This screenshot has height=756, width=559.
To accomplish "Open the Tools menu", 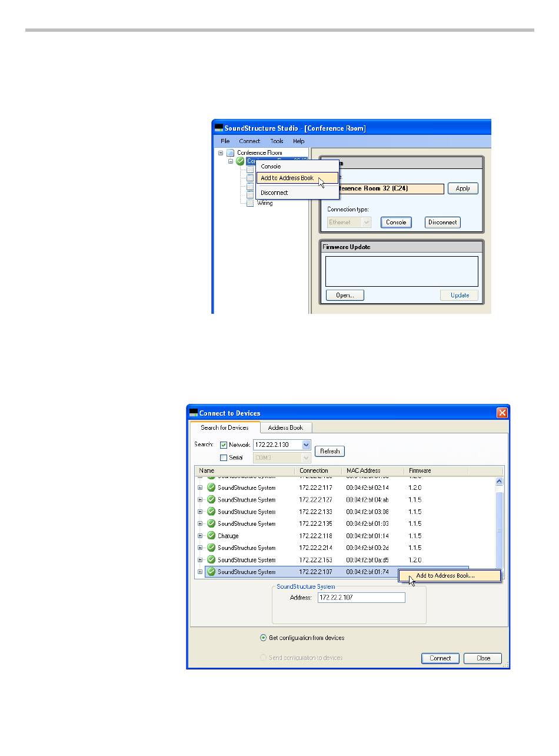I will point(277,141).
